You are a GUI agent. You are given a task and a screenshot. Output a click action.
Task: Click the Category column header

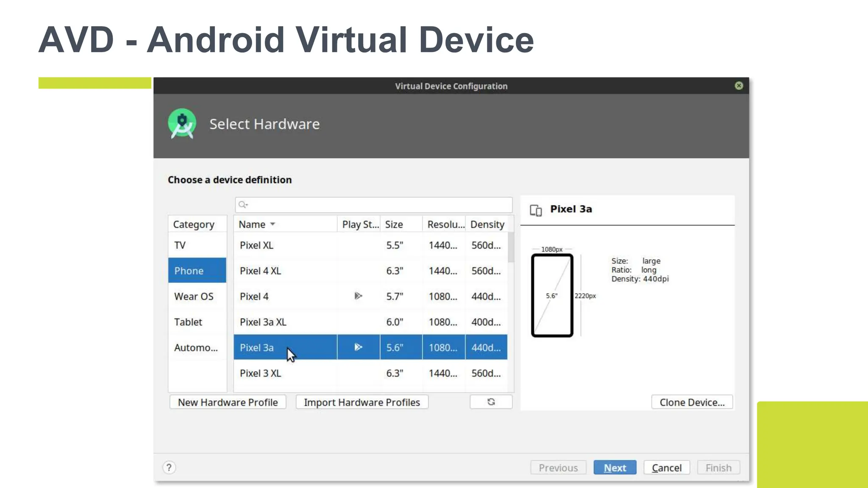pyautogui.click(x=197, y=224)
